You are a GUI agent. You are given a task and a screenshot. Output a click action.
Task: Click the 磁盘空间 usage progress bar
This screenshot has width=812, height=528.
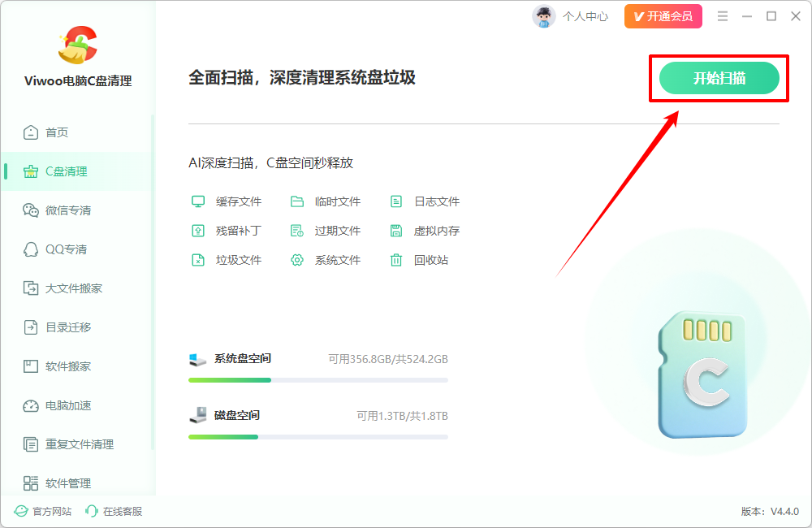[x=318, y=437]
